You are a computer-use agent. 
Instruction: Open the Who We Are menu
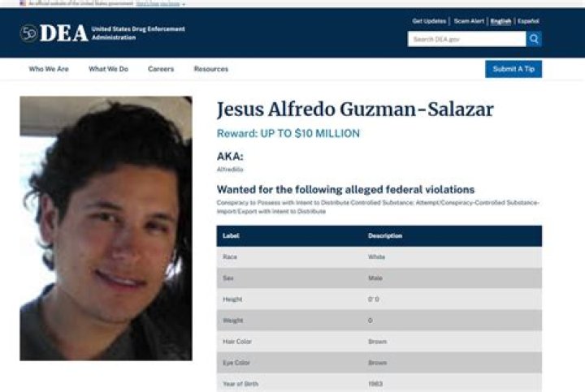(49, 69)
